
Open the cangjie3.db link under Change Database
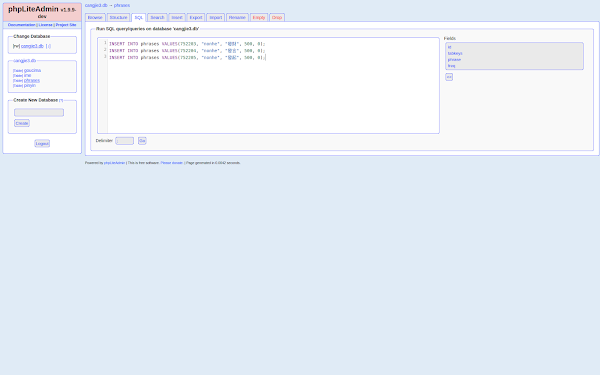pyautogui.click(x=32, y=46)
